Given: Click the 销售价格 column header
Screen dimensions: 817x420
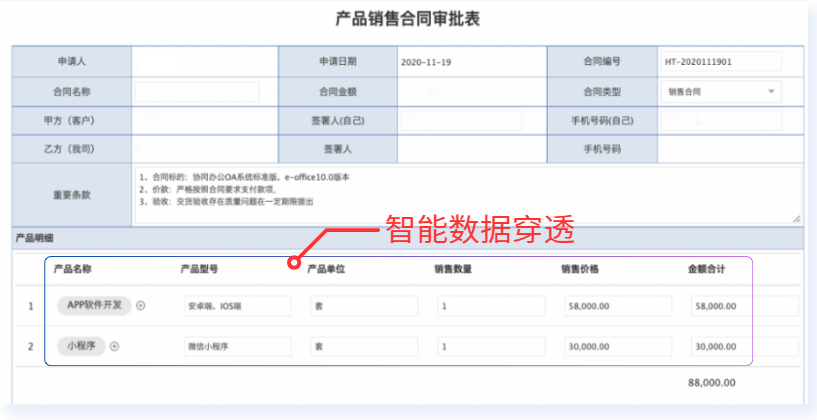Looking at the screenshot, I should point(580,269).
